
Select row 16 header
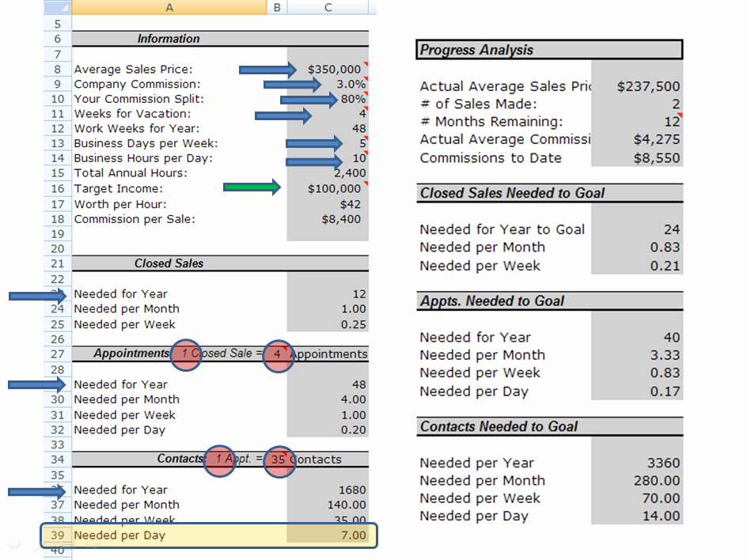click(x=58, y=188)
